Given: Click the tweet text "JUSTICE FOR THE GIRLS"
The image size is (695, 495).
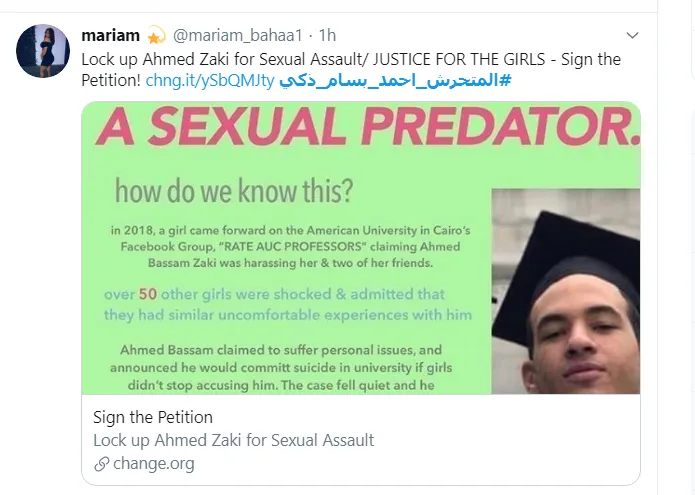Looking at the screenshot, I should [x=440, y=59].
